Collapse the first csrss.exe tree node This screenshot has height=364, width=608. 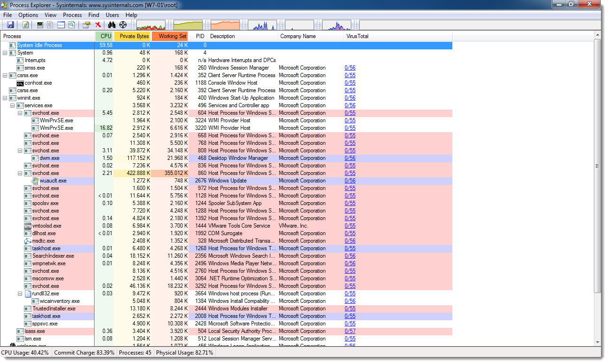pyautogui.click(x=5, y=75)
